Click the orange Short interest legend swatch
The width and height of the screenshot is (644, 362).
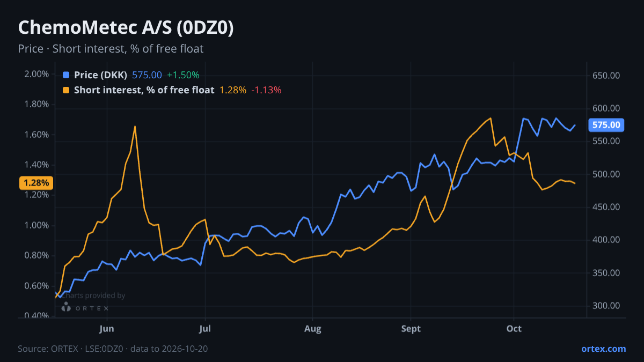pos(66,90)
